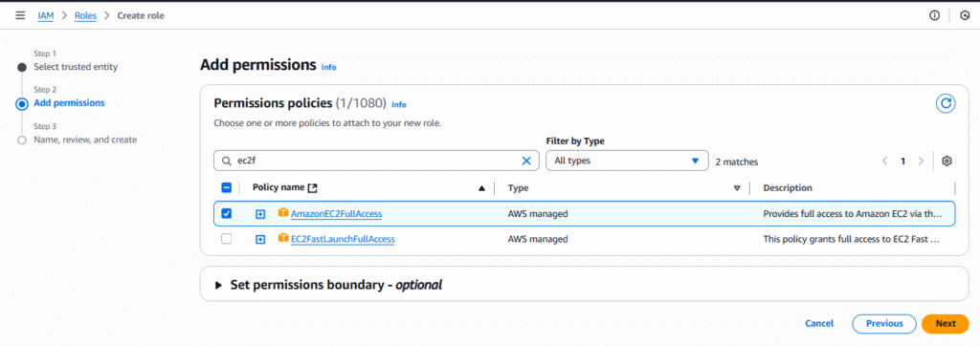Click the Next button
Screen dimensions: 980x346
click(x=946, y=323)
